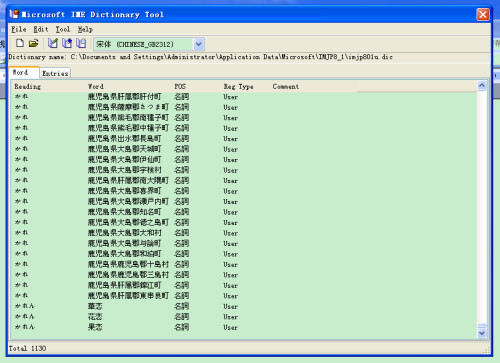Create a new dictionary with the blank-page icon

pos(20,43)
